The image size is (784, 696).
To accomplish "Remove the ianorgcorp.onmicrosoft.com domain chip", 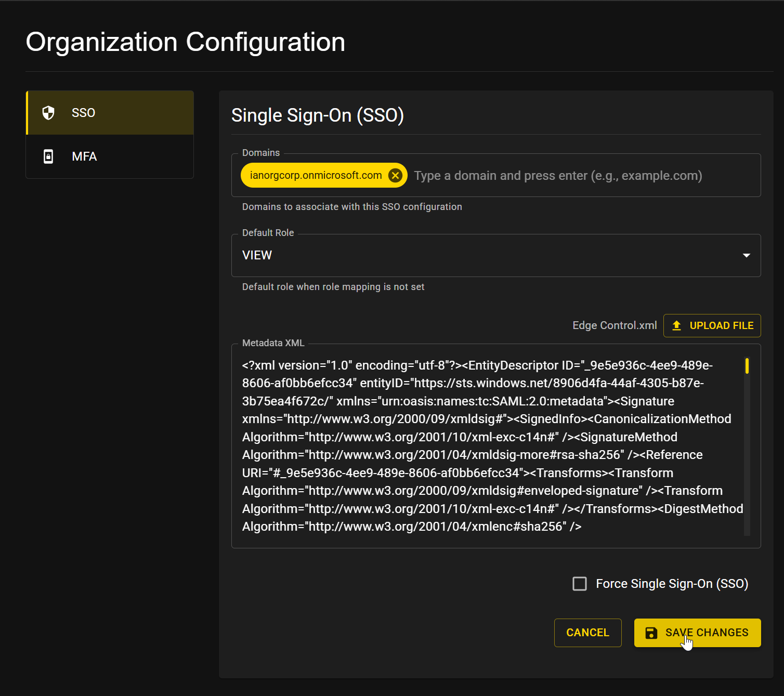I will click(x=396, y=176).
